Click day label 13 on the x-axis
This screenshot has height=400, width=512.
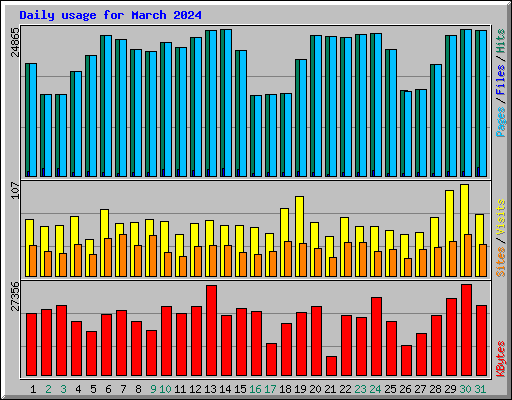210,389
